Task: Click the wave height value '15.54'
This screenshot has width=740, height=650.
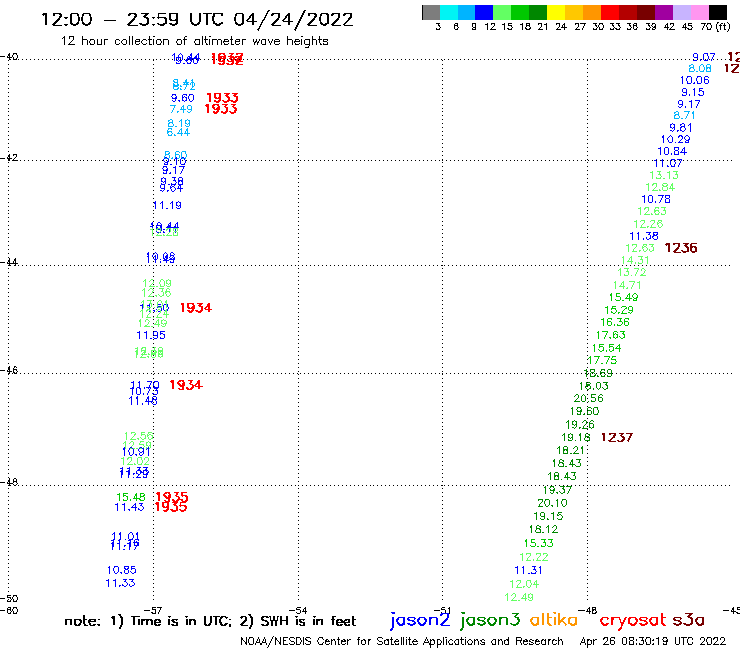Action: tap(606, 348)
